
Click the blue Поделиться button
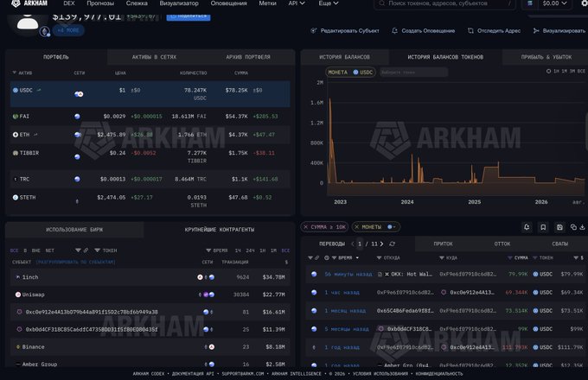click(189, 16)
